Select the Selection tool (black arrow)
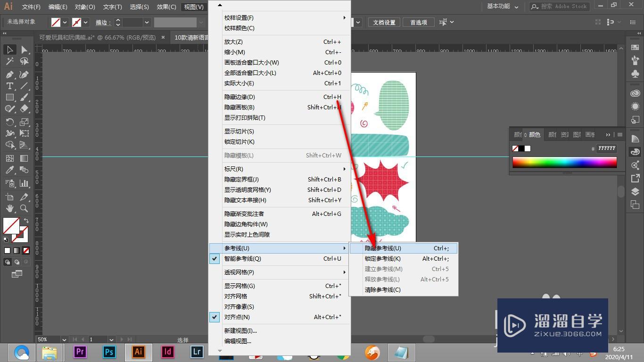The width and height of the screenshot is (644, 362). click(9, 49)
